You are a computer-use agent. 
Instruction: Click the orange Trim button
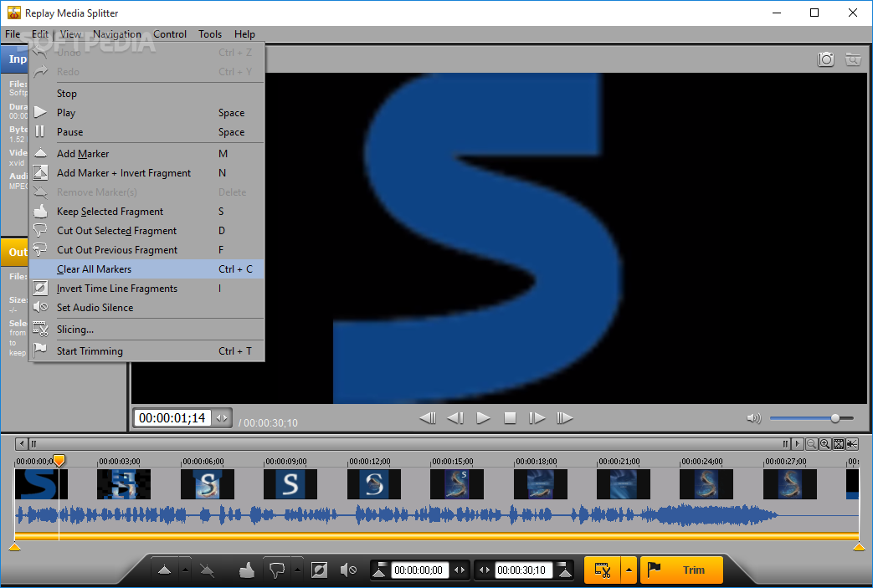tap(681, 570)
